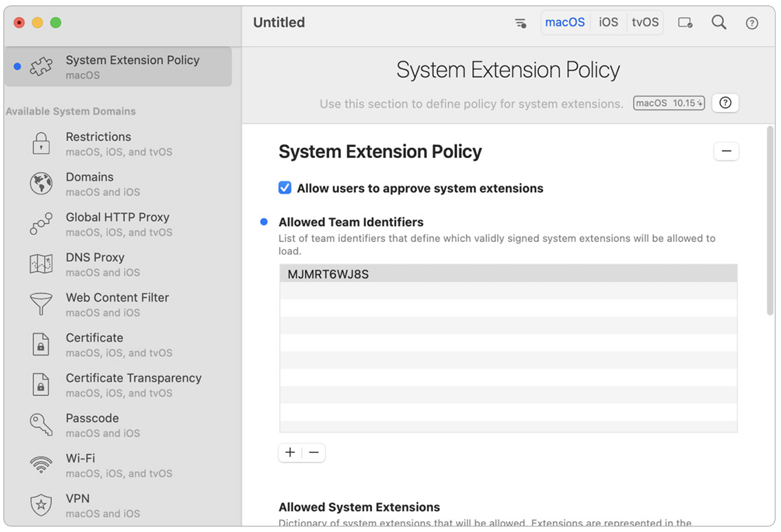This screenshot has width=781, height=532.
Task: Add a new team identifier row
Action: pyautogui.click(x=290, y=452)
